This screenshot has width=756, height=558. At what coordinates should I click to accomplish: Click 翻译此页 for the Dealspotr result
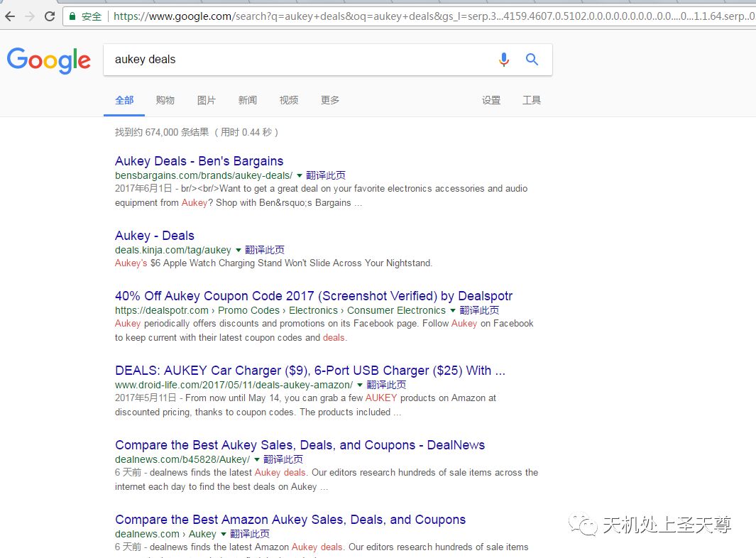479,310
